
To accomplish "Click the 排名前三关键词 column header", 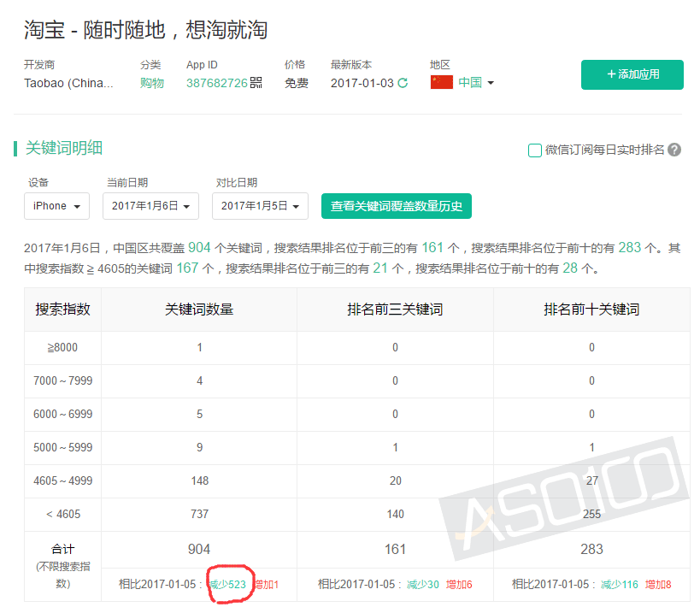I will [395, 309].
